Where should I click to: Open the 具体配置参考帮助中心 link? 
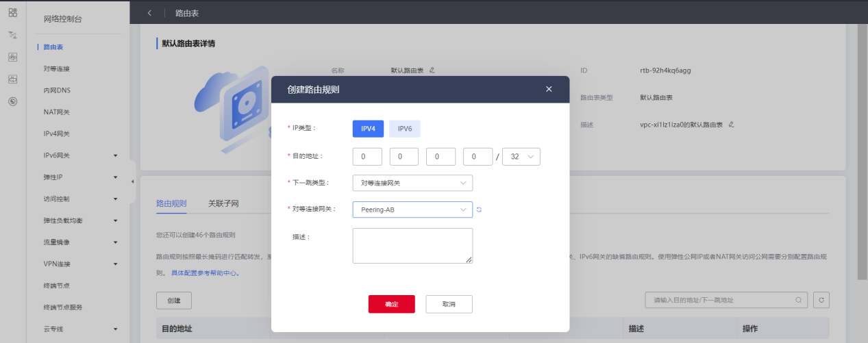(205, 273)
